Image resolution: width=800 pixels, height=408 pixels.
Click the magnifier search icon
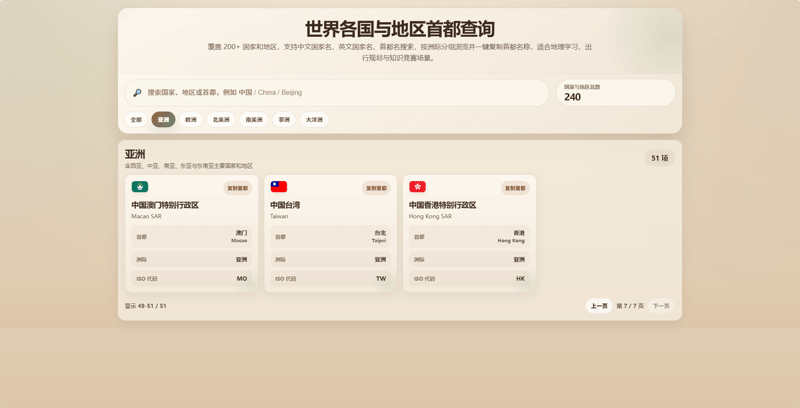click(137, 93)
